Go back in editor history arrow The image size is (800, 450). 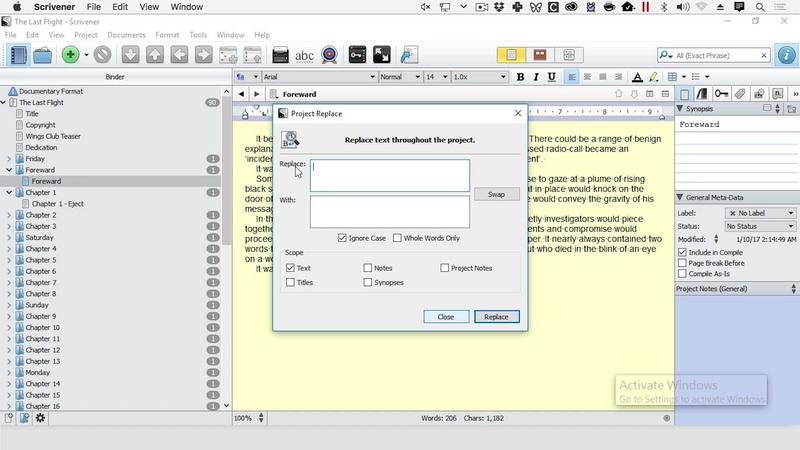pos(241,94)
